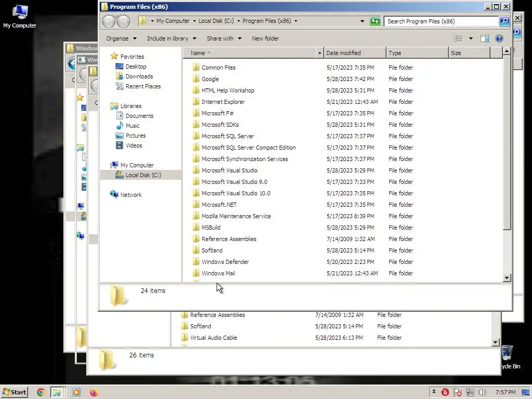
Task: Click the Change your view icon
Action: (x=458, y=38)
